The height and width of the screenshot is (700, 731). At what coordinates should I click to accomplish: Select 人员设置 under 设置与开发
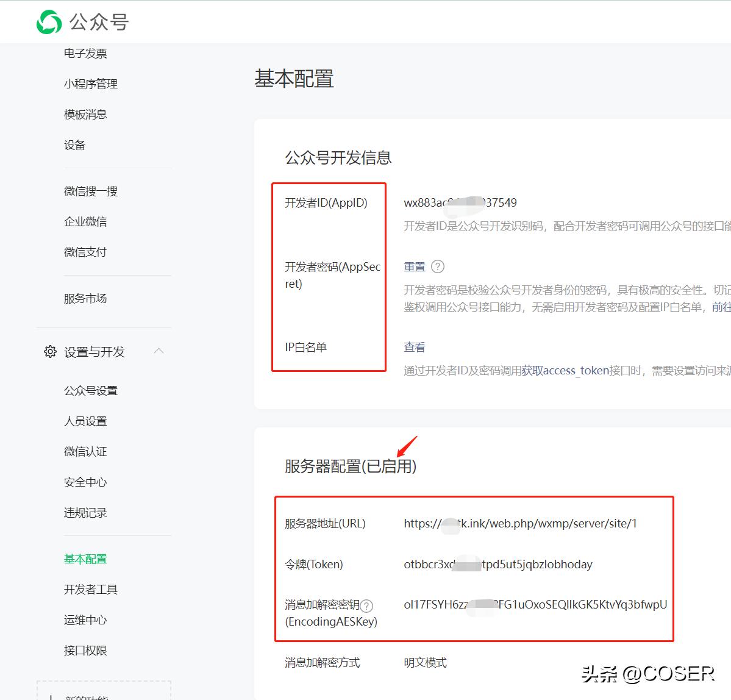pos(85,421)
